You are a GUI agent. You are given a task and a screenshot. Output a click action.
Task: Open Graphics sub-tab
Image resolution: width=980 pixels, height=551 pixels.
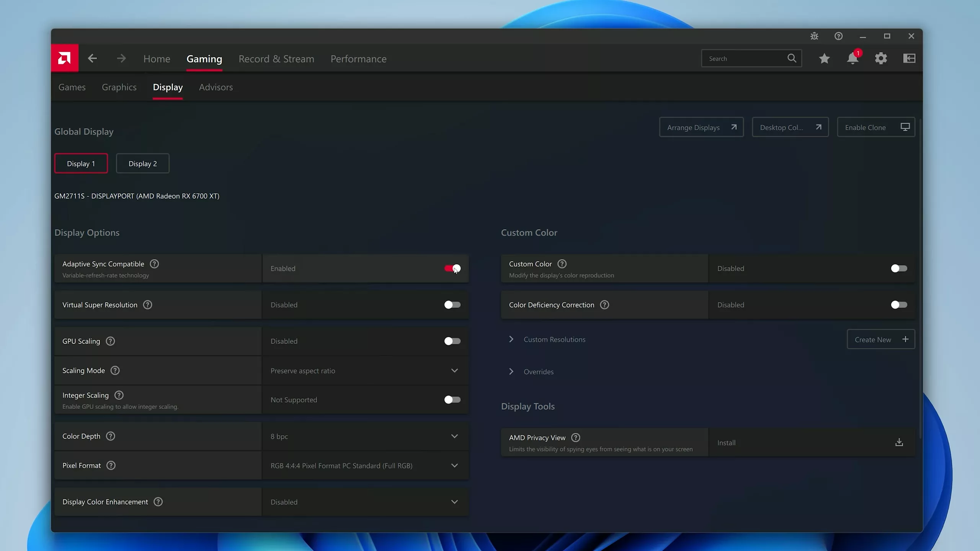pos(119,87)
